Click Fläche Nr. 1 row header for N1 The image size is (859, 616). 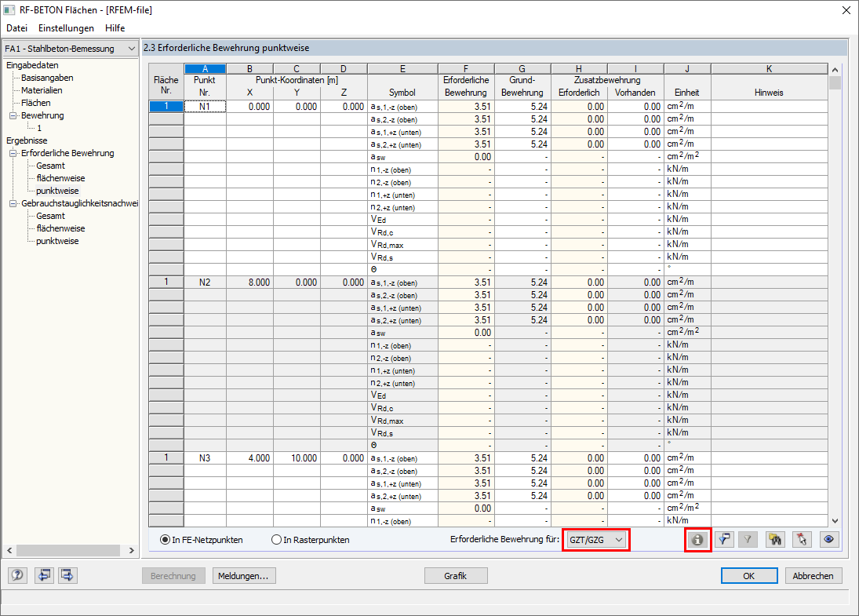point(166,107)
